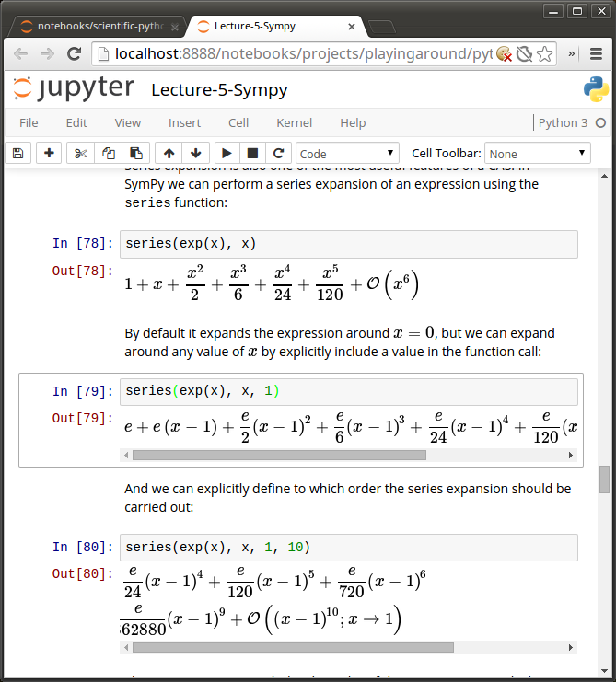Maximize the browser window
616x682 pixels.
577,11
